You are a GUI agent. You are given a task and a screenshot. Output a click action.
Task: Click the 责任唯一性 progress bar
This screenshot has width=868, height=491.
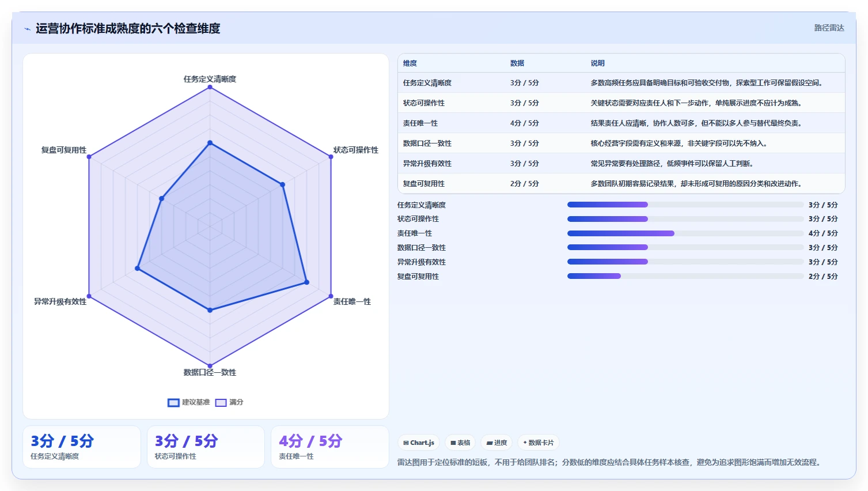[685, 233]
